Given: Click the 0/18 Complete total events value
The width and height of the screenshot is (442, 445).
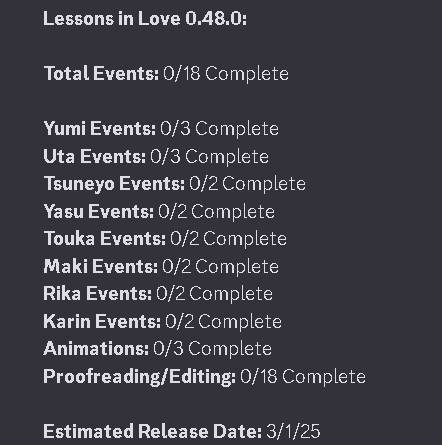Looking at the screenshot, I should click(226, 74).
